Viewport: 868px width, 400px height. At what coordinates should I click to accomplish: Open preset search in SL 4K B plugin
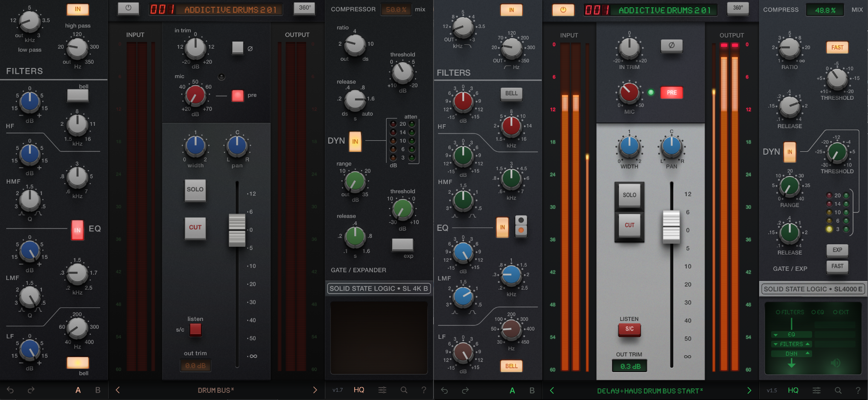(x=404, y=390)
